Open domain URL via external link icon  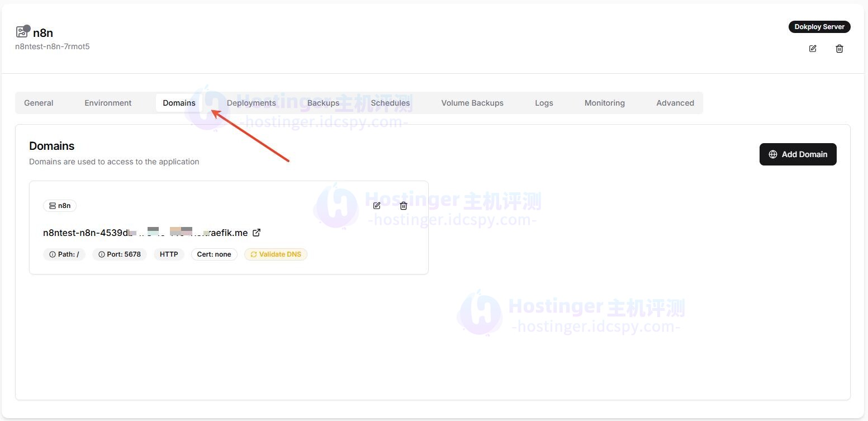point(257,233)
